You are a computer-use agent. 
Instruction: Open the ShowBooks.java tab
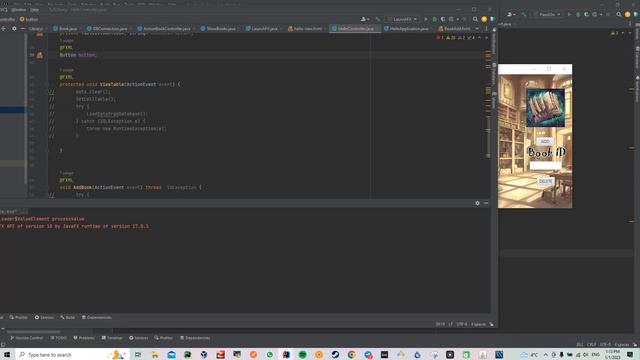[218, 29]
